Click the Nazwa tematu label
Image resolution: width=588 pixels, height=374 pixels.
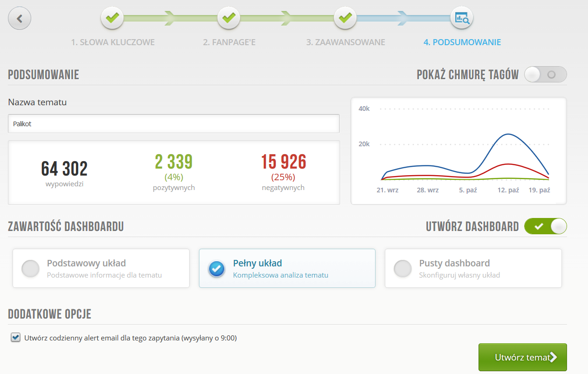coord(37,102)
